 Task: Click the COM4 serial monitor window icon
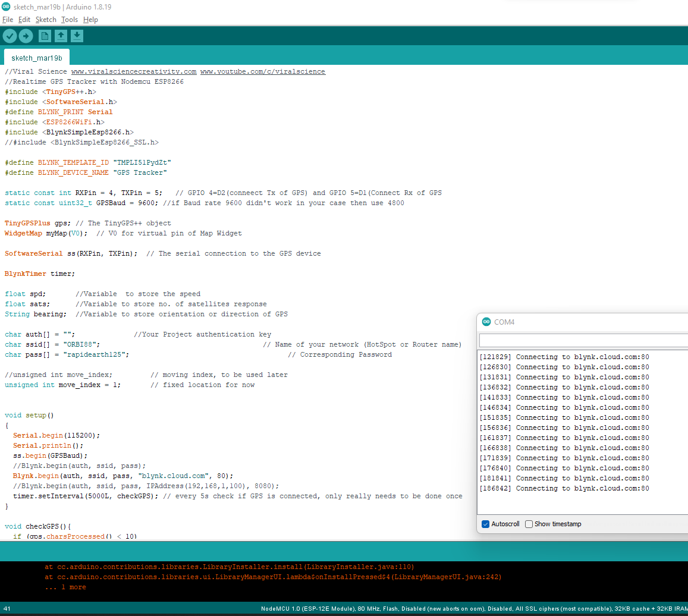click(x=486, y=322)
